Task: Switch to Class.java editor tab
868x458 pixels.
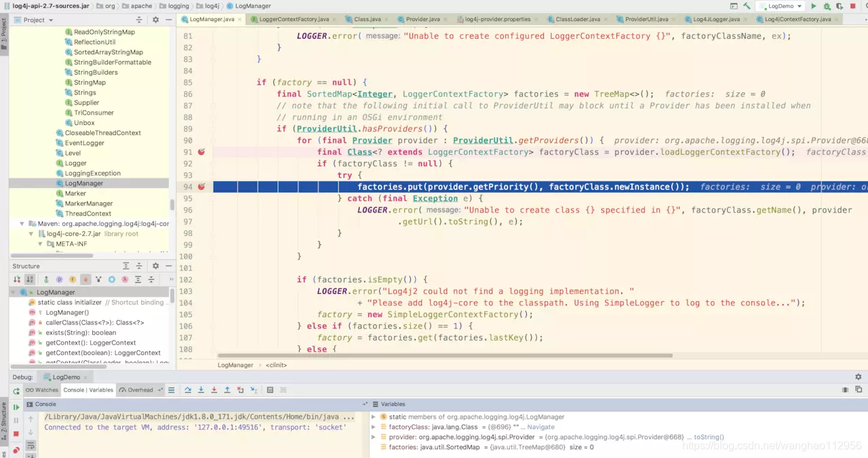Action: 368,19
